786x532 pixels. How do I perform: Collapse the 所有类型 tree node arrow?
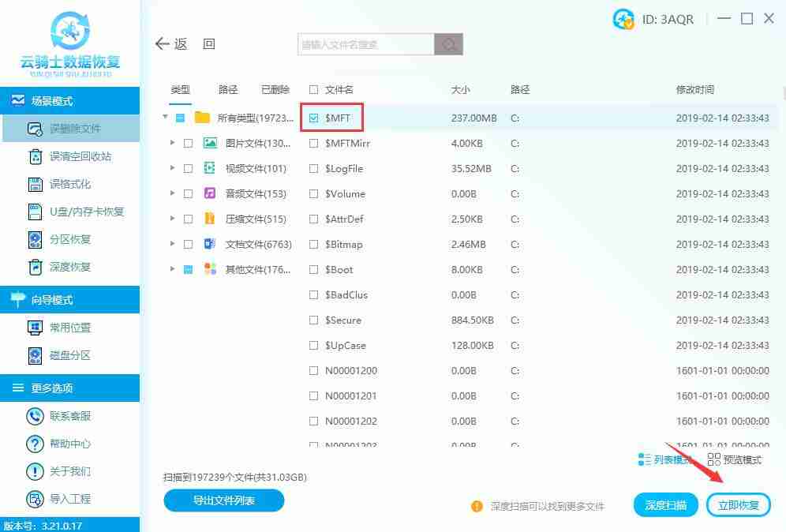coord(165,117)
